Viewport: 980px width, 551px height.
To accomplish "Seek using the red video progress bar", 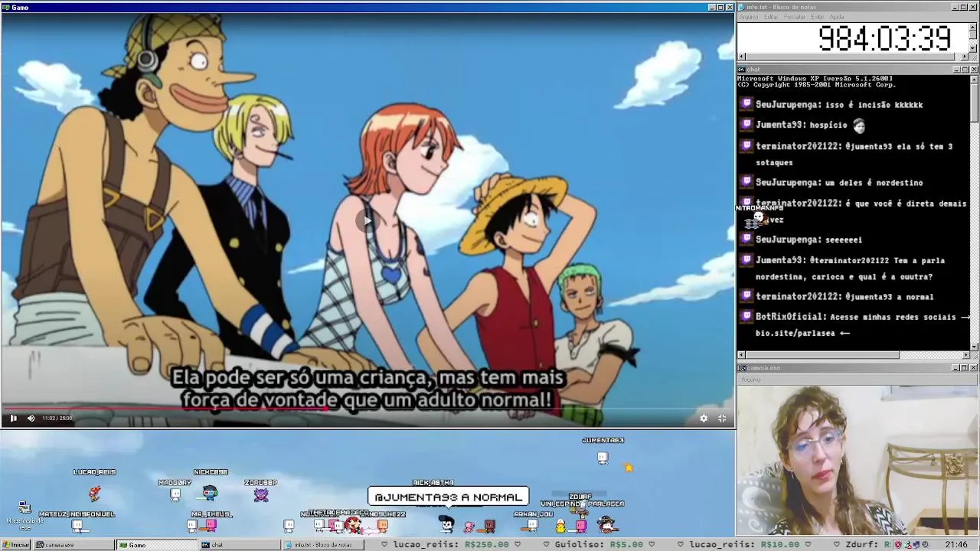I will coord(165,409).
